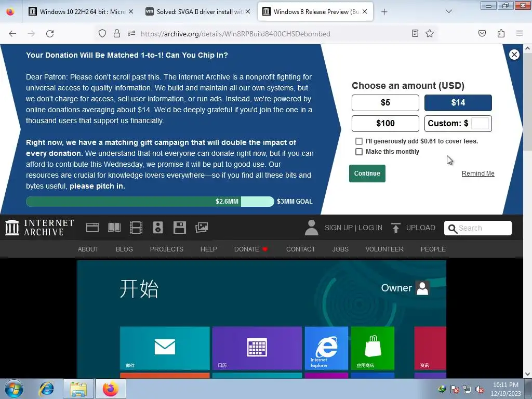This screenshot has width=532, height=399.
Task: Click the Internet Archive logo
Action: (39, 228)
